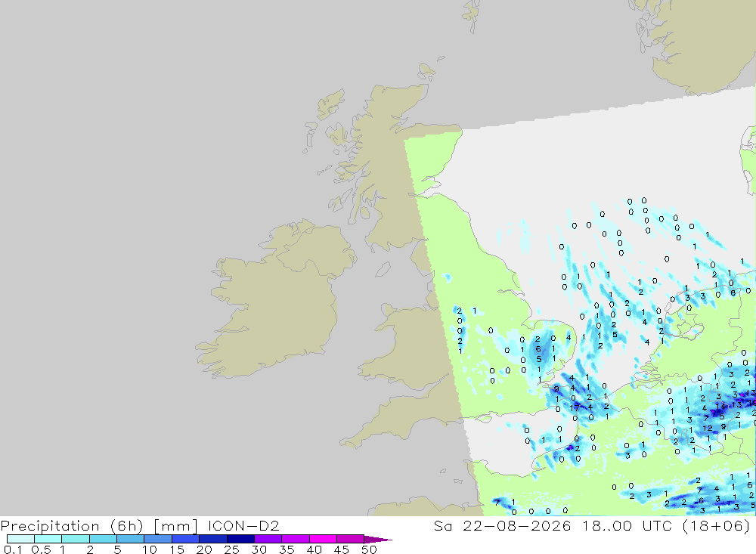Click the legend tick label '20'
The height and width of the screenshot is (554, 756).
point(204,549)
